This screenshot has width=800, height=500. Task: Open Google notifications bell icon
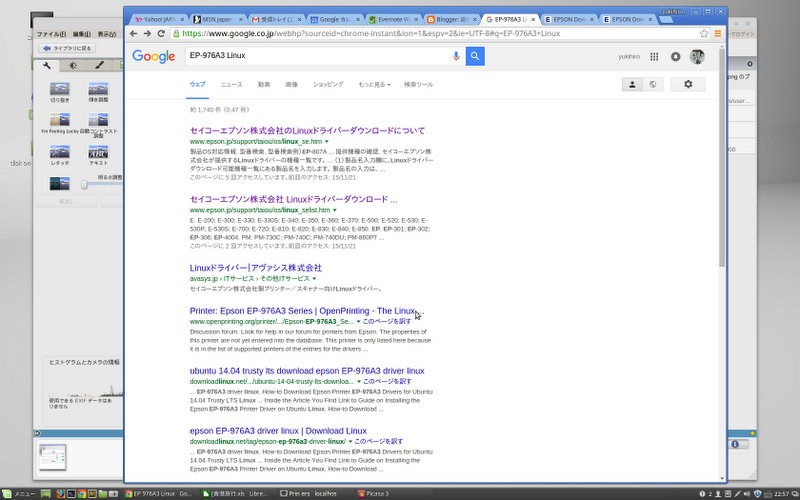676,57
